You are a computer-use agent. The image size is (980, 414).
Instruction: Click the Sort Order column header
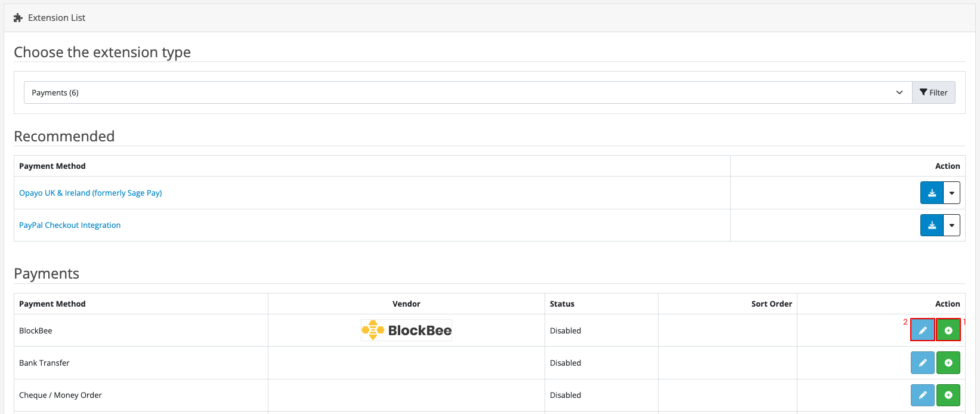pos(771,304)
